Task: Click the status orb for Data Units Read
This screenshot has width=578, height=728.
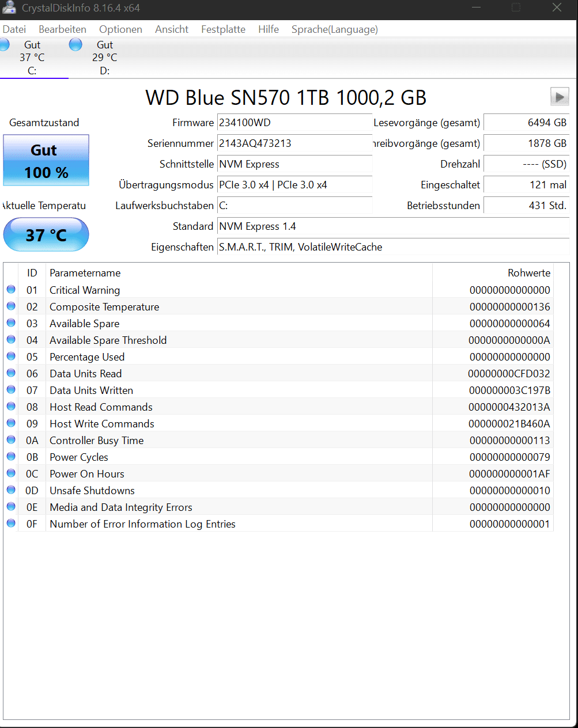Action: pyautogui.click(x=11, y=373)
